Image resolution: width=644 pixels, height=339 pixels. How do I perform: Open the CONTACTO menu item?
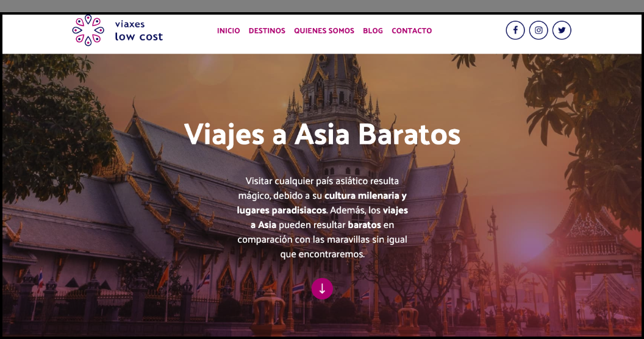(412, 30)
